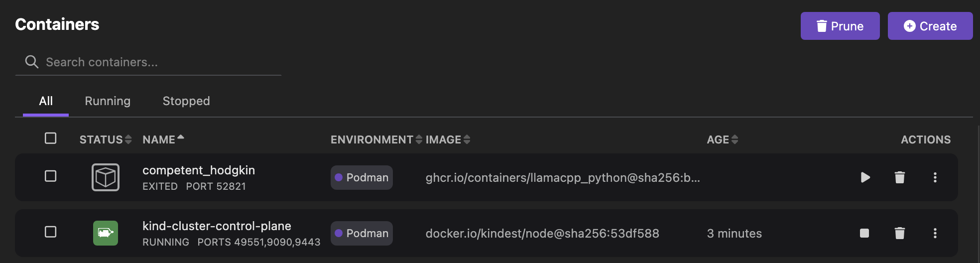Image resolution: width=980 pixels, height=263 pixels.
Task: Switch to the Running tab
Action: click(108, 101)
